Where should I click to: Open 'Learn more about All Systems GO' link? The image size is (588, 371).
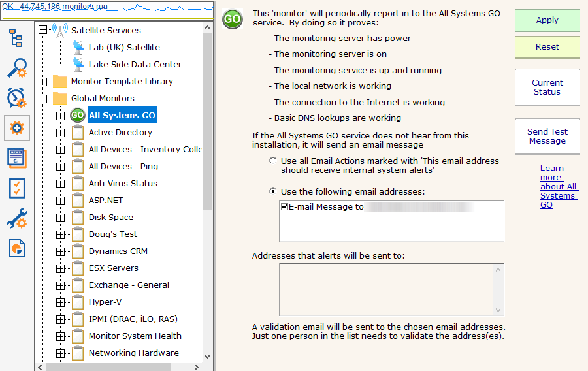click(x=558, y=187)
